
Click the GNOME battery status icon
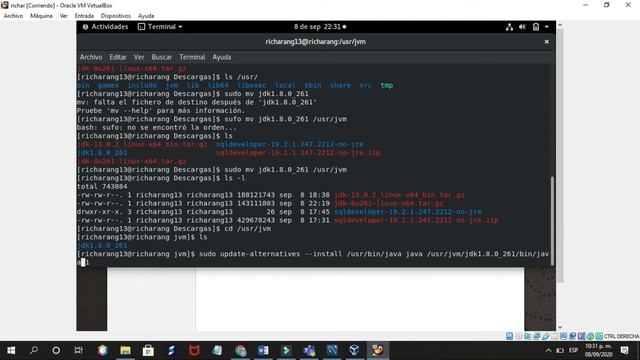coord(536,27)
